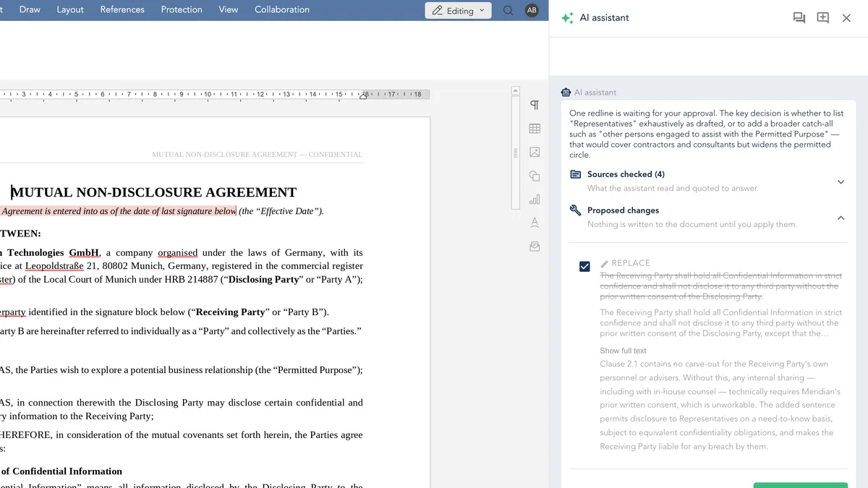Open table settings sidebar icon

click(535, 129)
